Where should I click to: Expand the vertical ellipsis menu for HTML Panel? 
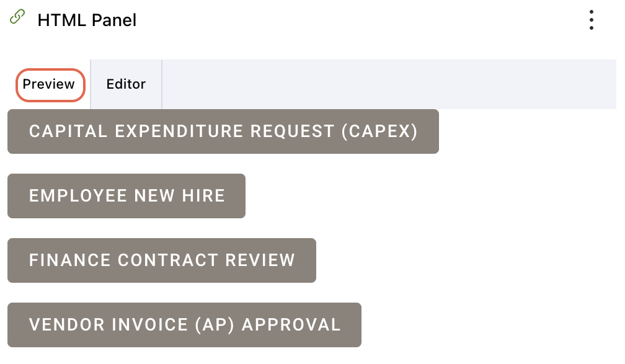click(x=592, y=20)
